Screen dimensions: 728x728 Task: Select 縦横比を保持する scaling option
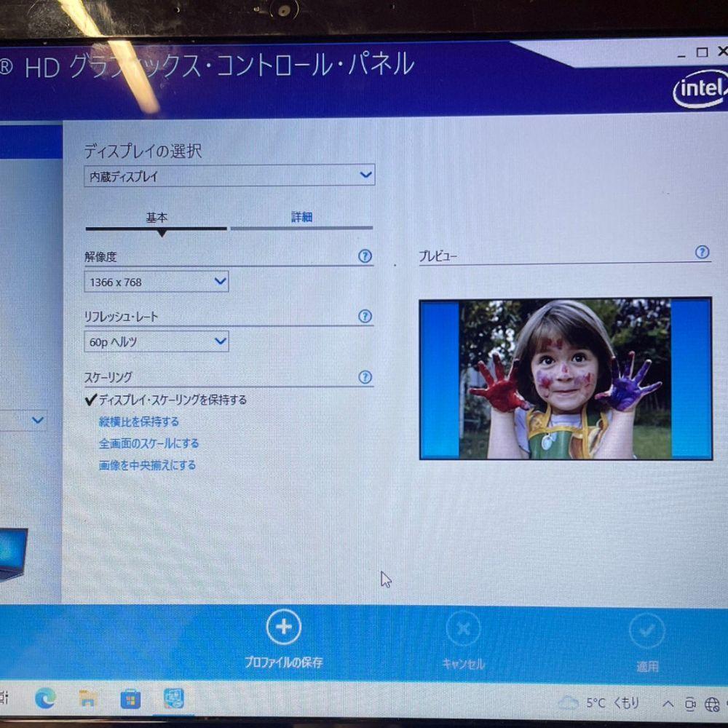point(139,422)
